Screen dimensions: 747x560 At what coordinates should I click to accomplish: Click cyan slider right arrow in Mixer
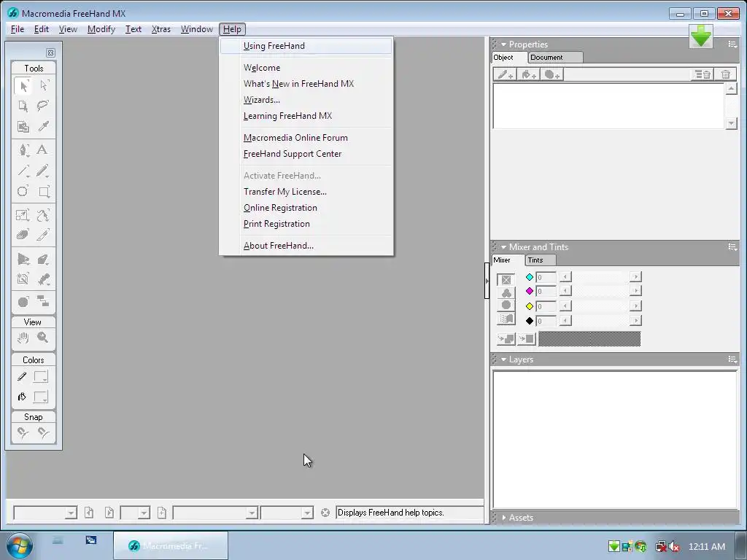point(635,276)
